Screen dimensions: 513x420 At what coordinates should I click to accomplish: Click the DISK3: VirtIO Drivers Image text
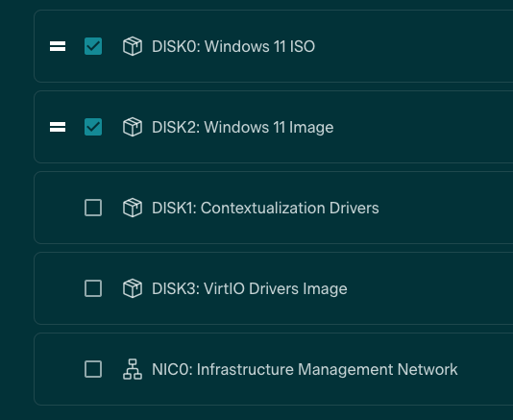(x=250, y=289)
